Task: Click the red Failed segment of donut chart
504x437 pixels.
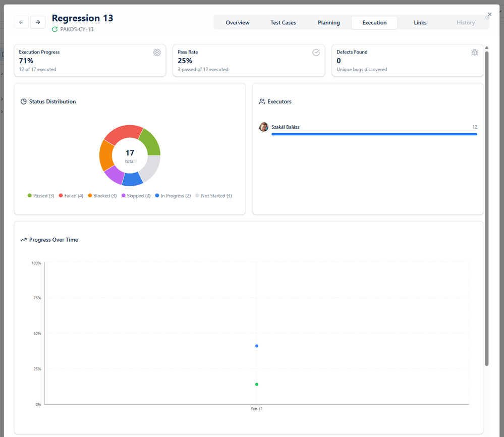Action: point(122,133)
